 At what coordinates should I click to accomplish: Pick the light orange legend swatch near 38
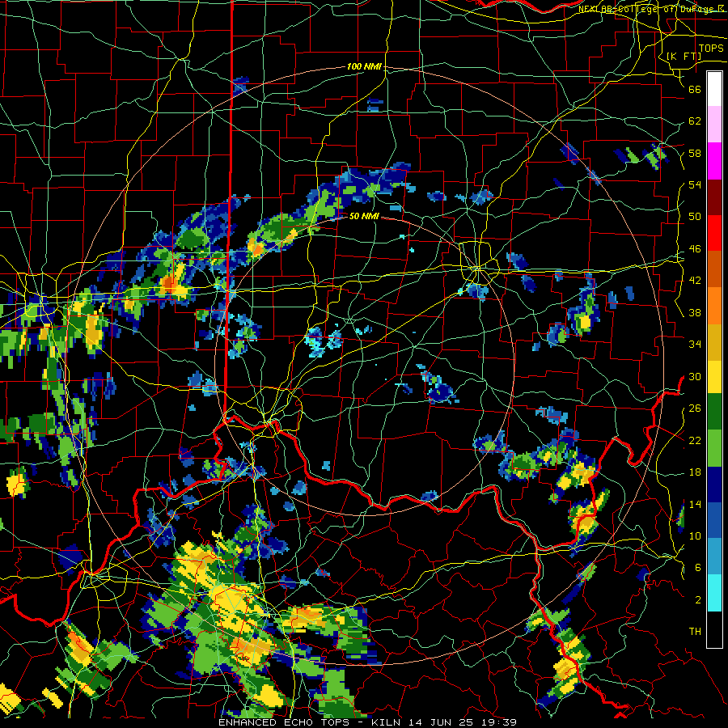tap(714, 305)
